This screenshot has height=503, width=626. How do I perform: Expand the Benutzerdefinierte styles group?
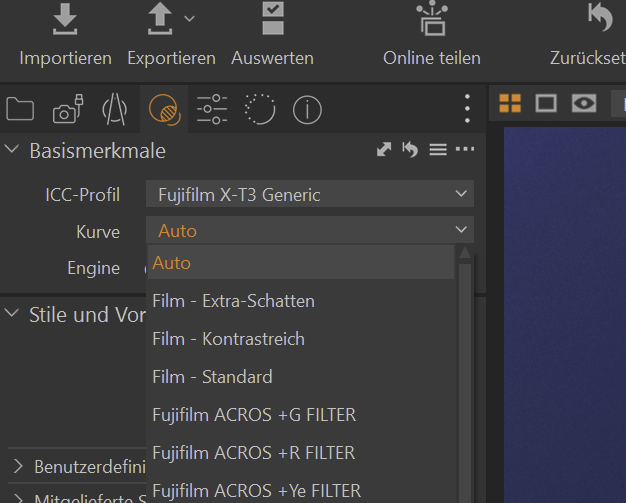click(x=19, y=466)
